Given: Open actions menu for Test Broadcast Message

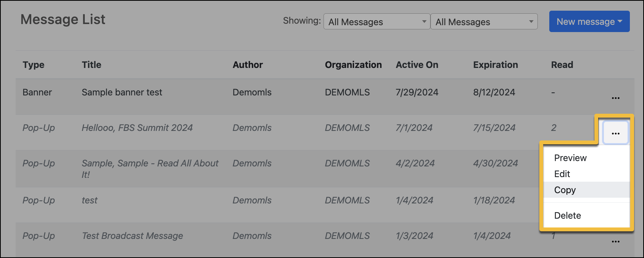Looking at the screenshot, I should point(615,242).
